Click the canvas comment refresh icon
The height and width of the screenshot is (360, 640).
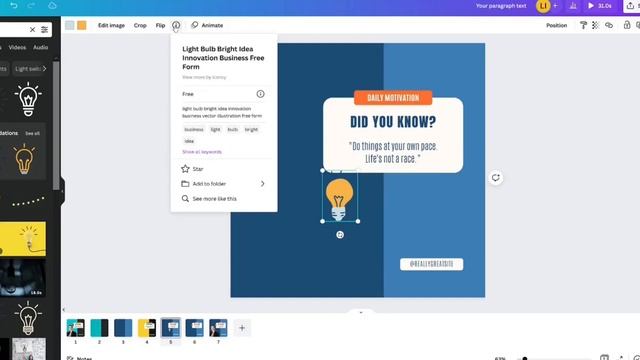[x=496, y=178]
